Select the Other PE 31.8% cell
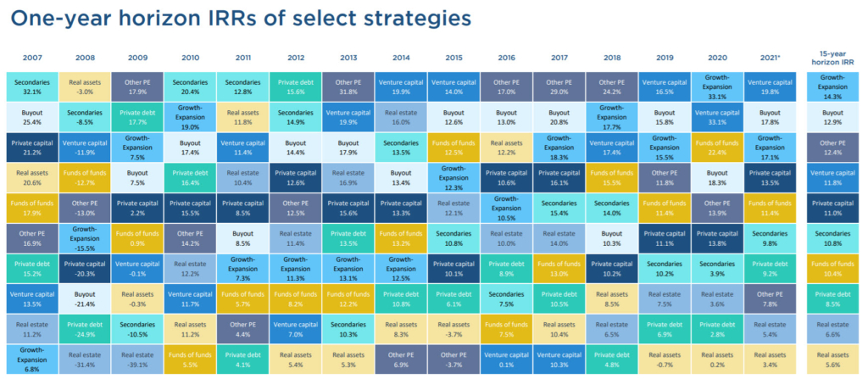Viewport: 868px width, 379px height. (348, 86)
